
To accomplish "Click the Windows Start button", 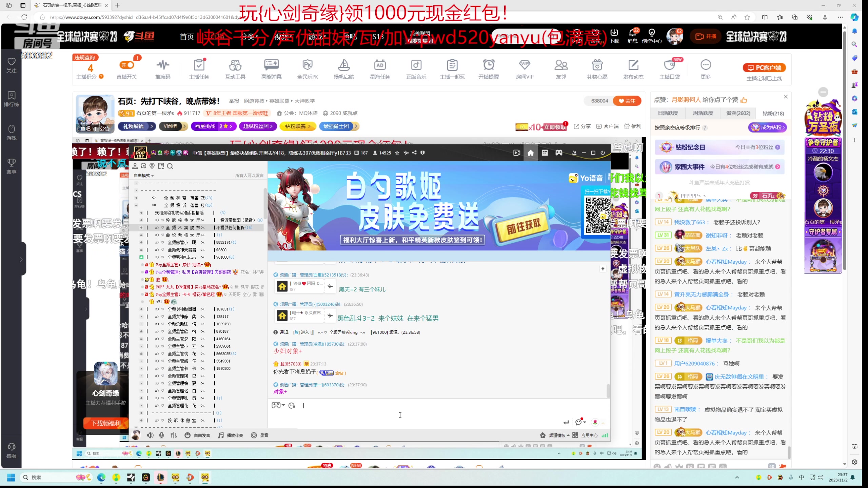I will (x=11, y=477).
